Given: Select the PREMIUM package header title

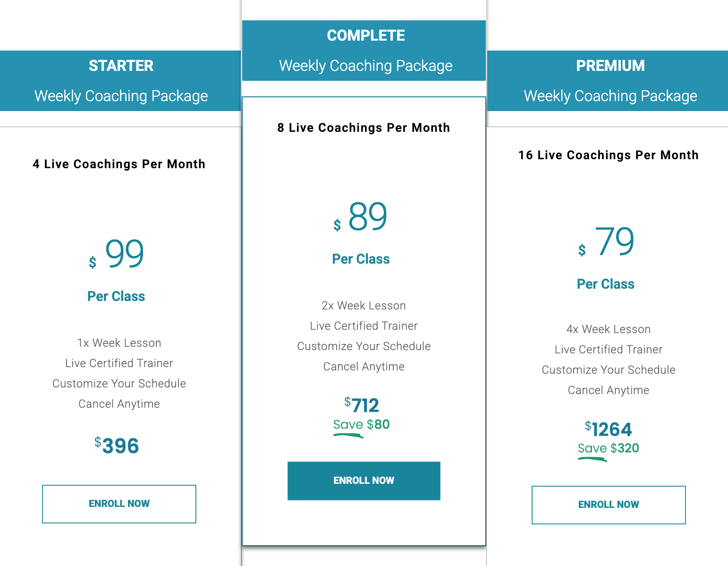Looking at the screenshot, I should pos(610,66).
